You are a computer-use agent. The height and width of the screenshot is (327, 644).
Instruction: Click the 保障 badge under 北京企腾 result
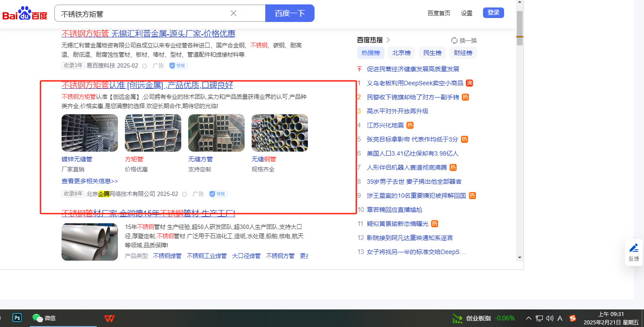(219, 194)
